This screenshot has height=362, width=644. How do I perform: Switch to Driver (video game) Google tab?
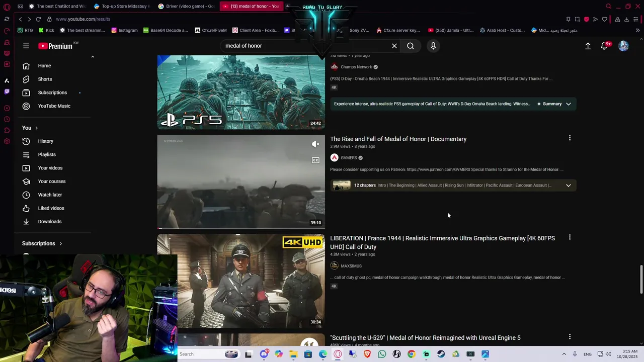click(x=186, y=6)
